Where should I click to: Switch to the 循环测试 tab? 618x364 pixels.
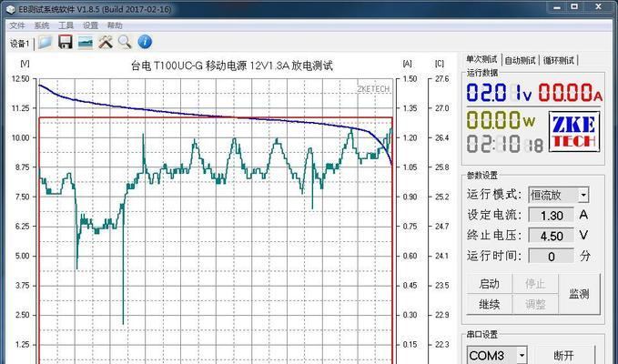(559, 60)
